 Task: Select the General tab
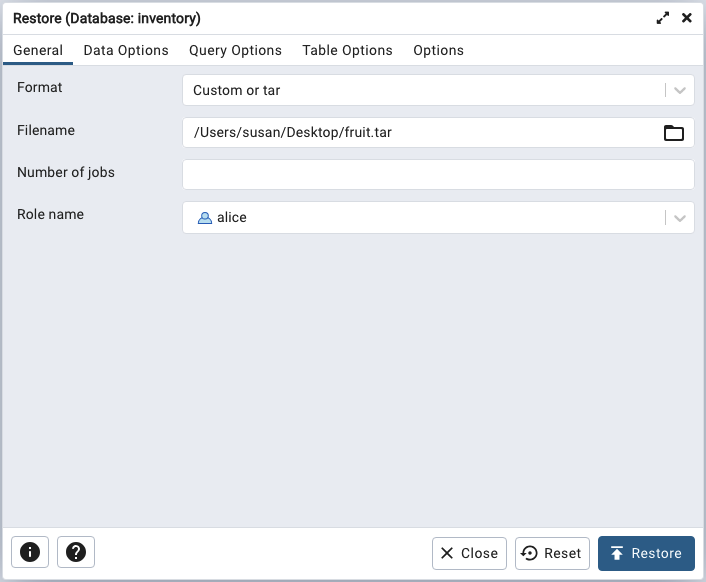click(38, 50)
